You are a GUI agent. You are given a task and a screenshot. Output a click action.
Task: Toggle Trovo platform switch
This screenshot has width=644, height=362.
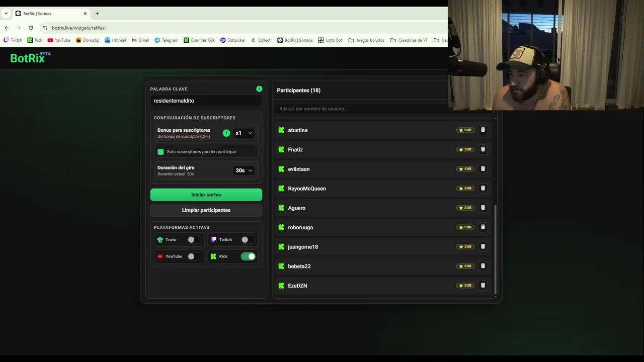click(194, 240)
